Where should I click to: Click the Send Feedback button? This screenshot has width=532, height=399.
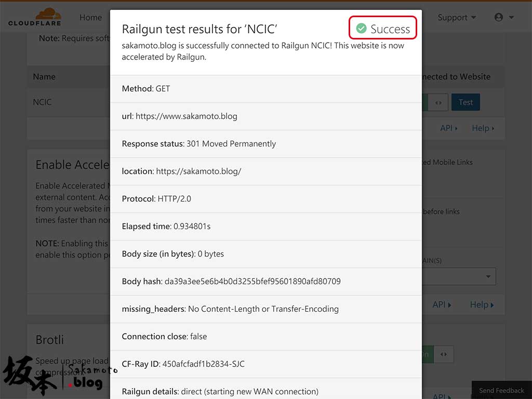[501, 390]
